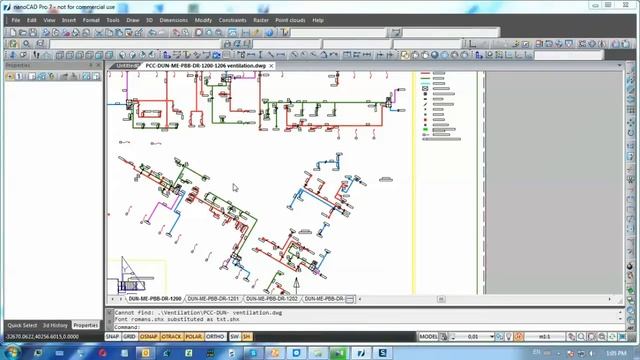Open nanoCAD from Windows taskbar
The image size is (640, 360).
pyautogui.click(x=361, y=353)
